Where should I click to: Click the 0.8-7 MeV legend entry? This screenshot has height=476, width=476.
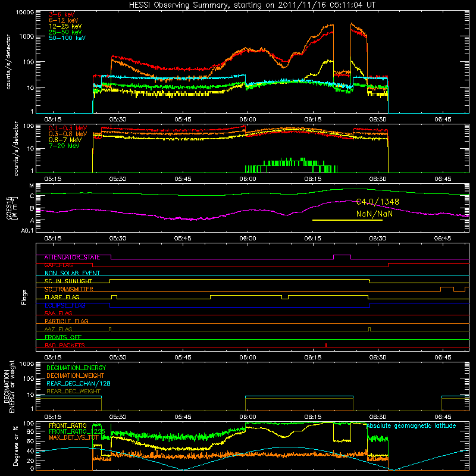65,140
